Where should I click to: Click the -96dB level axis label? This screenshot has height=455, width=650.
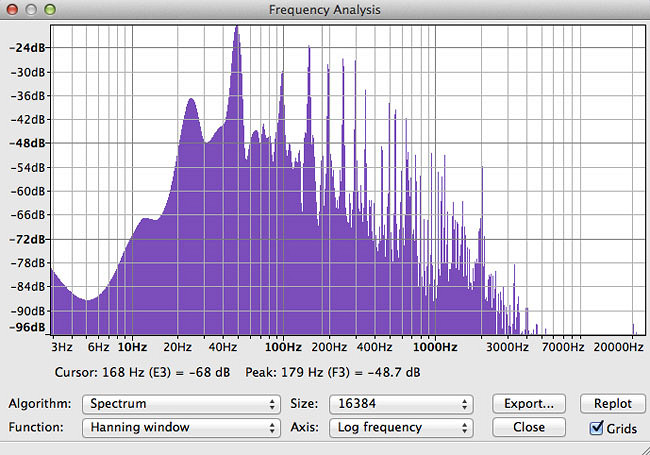27,327
